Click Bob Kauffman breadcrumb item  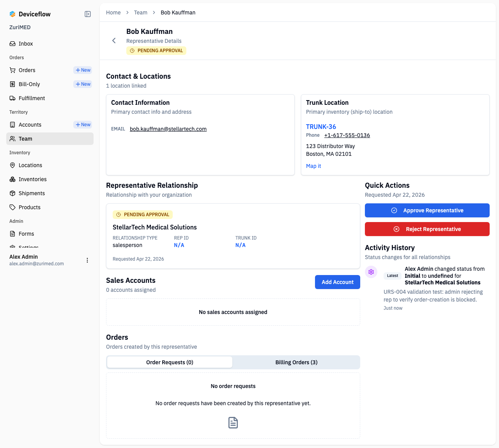pos(178,12)
